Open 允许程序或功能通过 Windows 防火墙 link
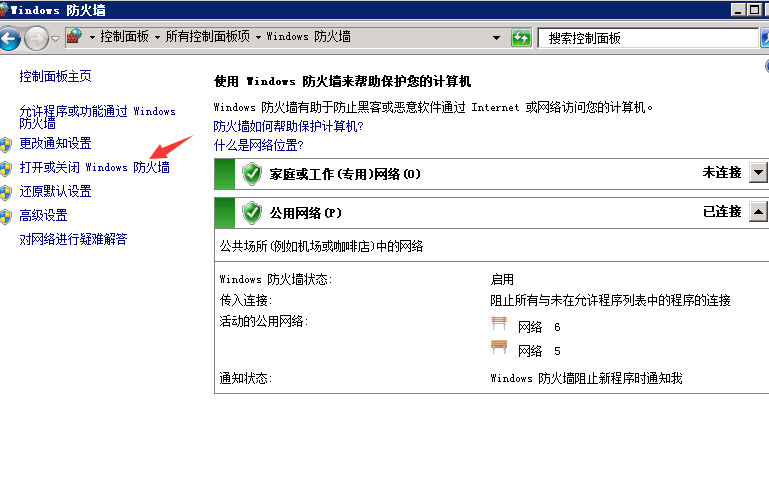 (x=98, y=117)
